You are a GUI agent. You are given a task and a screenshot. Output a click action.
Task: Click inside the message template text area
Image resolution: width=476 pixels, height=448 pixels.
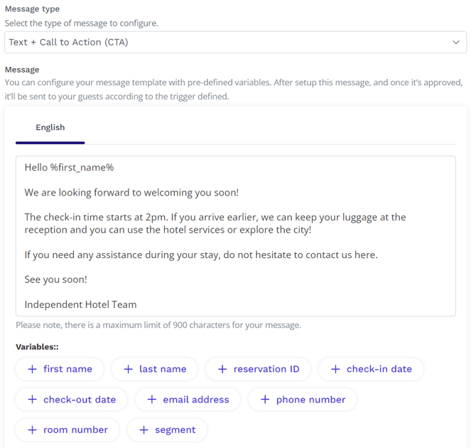coord(236,236)
